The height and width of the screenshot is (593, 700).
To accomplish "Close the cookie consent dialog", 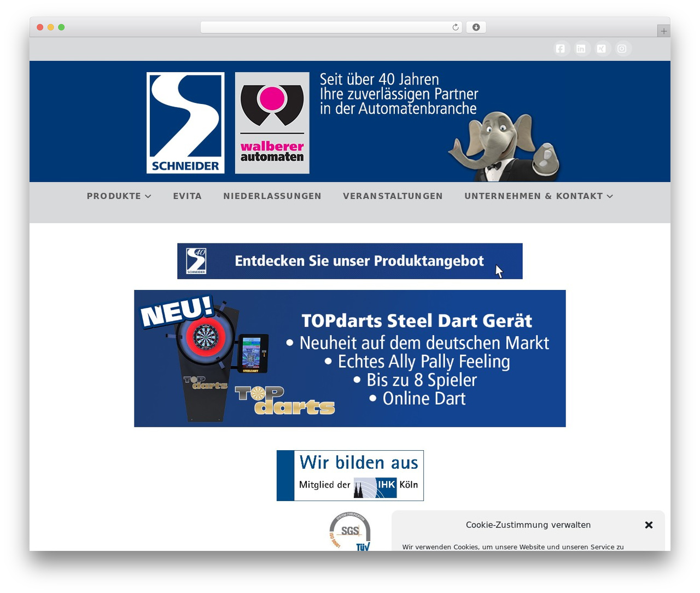I will coord(649,525).
